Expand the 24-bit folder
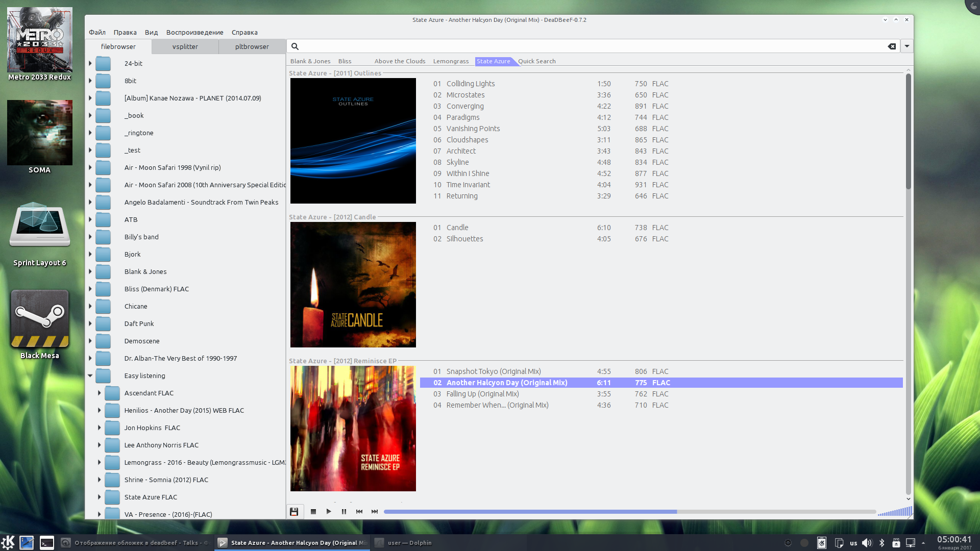The height and width of the screenshot is (551, 980). point(90,63)
